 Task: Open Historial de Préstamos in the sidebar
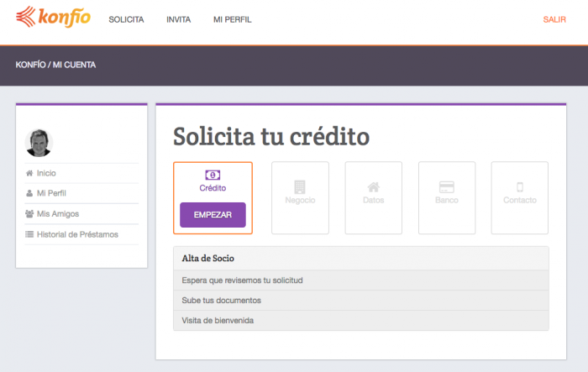(x=77, y=234)
